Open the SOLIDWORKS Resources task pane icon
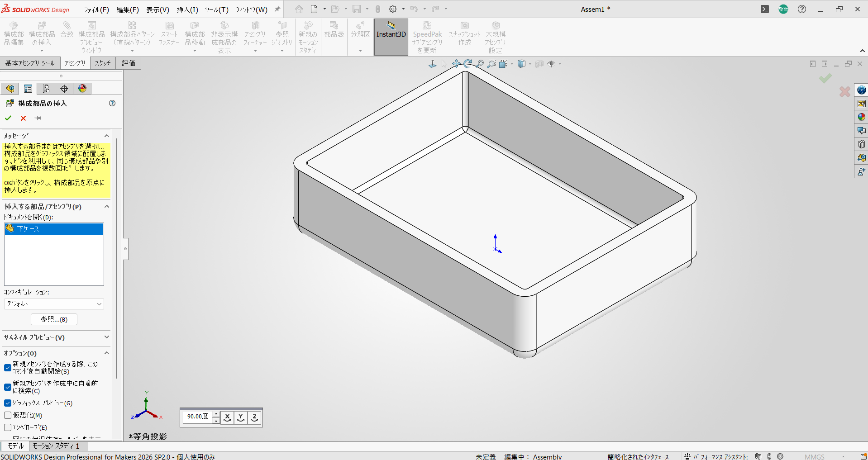The width and height of the screenshot is (868, 460). (x=861, y=90)
